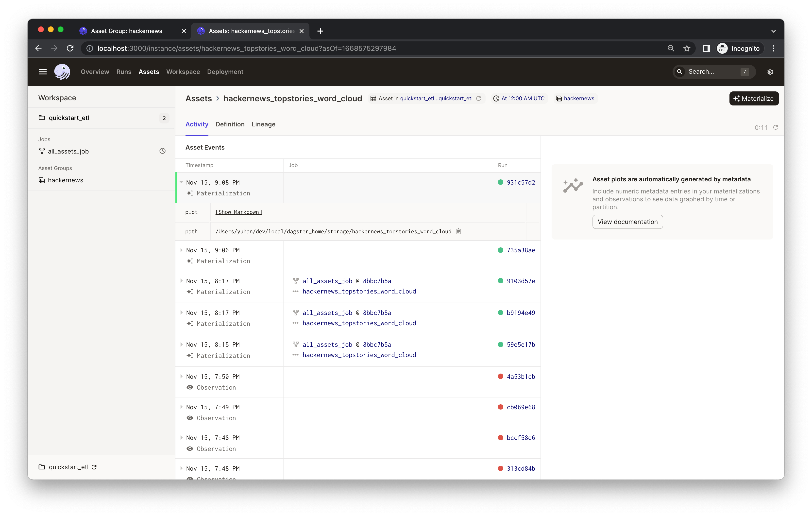Reload quickstart_etl using bottom refresh icon
The height and width of the screenshot is (516, 812).
point(94,467)
